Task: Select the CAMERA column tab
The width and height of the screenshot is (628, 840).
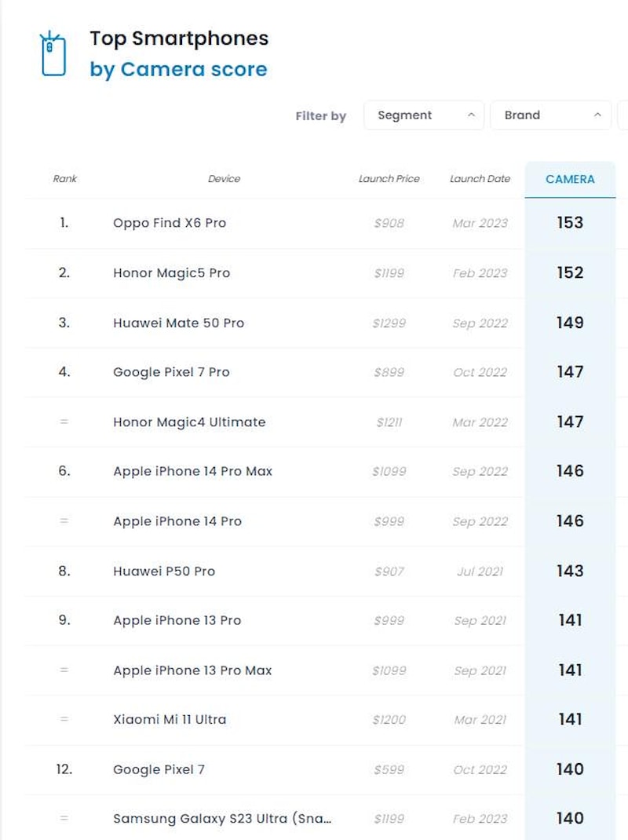Action: coord(570,179)
